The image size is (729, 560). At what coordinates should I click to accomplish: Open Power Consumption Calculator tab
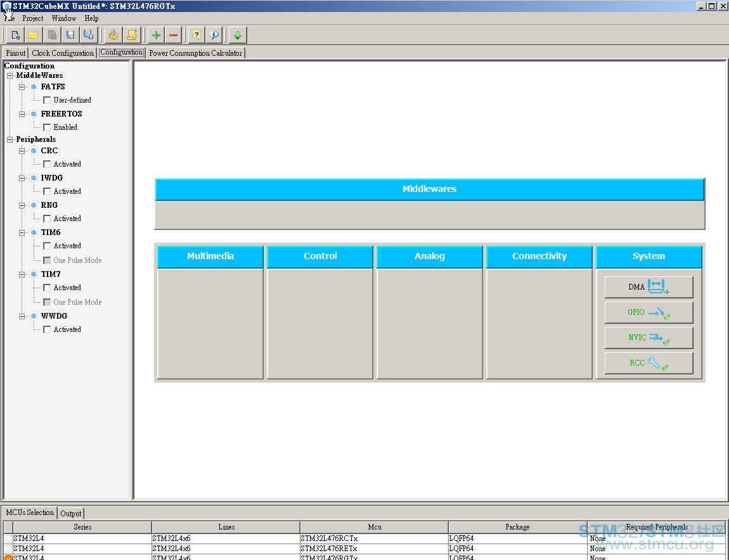click(195, 53)
